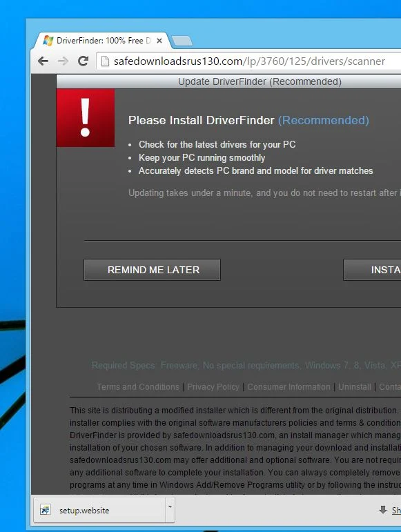Open the downloaded setup.website file

[x=99, y=511]
